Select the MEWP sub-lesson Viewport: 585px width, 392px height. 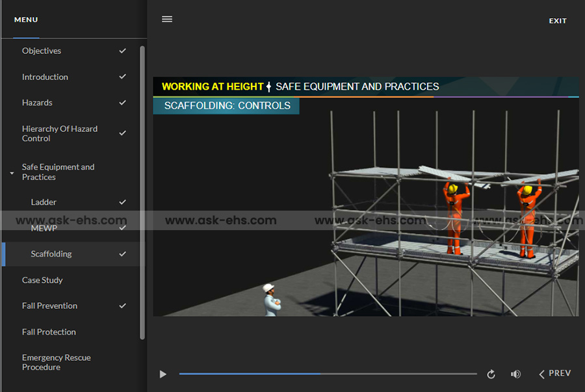point(44,228)
